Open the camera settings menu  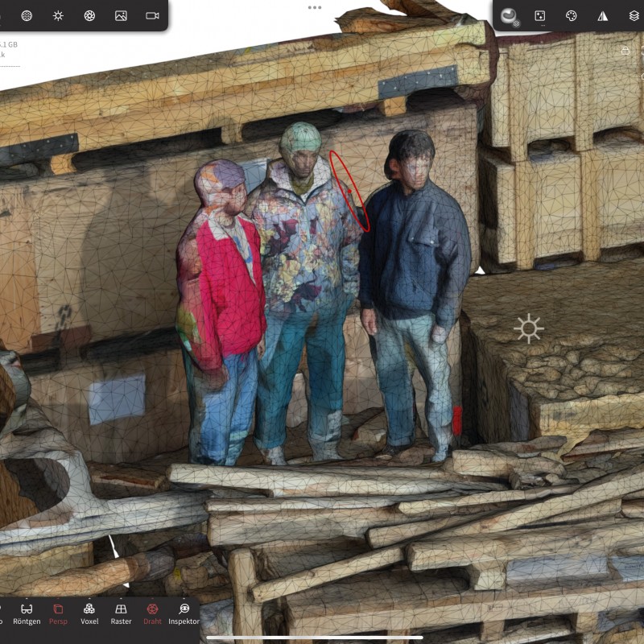tap(152, 15)
